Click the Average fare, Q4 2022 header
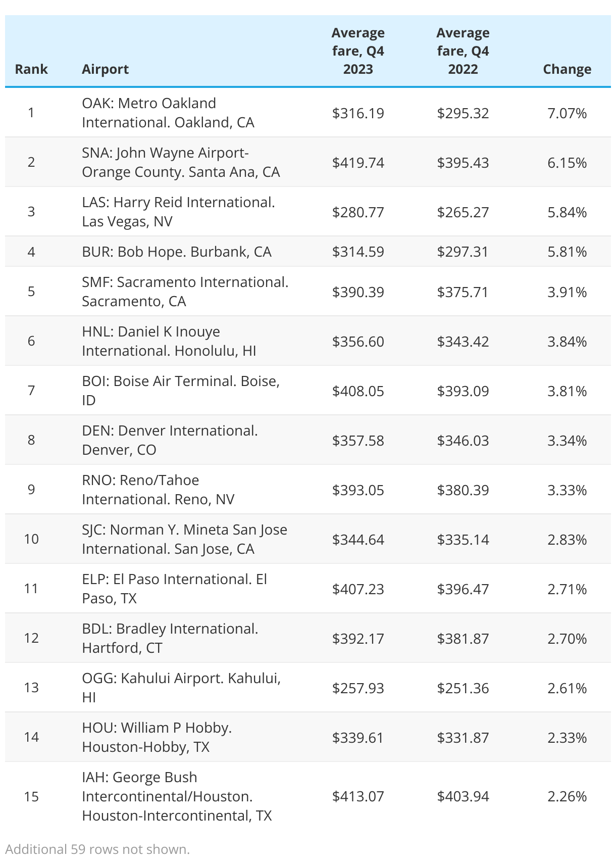 click(463, 51)
